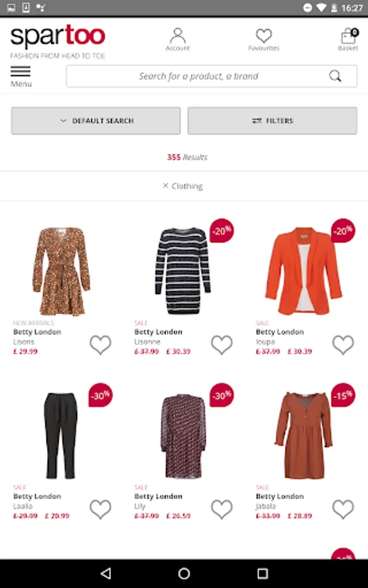Open the Basket
The height and width of the screenshot is (588, 368).
point(348,39)
